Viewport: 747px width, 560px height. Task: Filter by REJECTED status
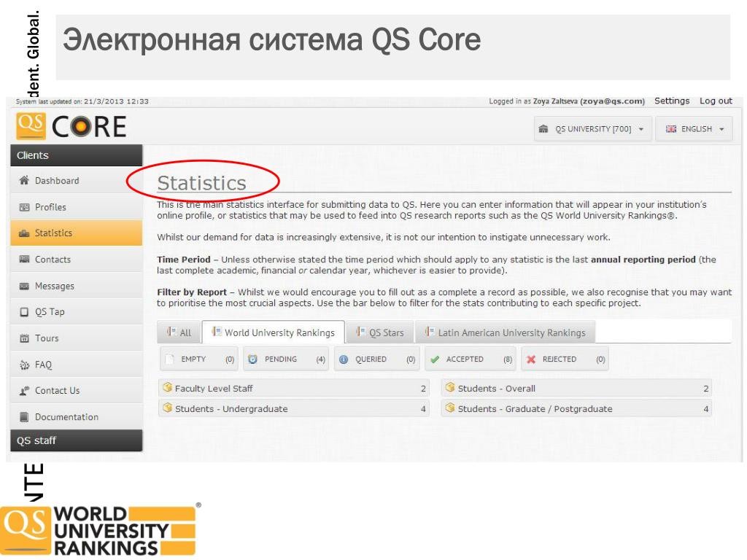click(x=565, y=359)
